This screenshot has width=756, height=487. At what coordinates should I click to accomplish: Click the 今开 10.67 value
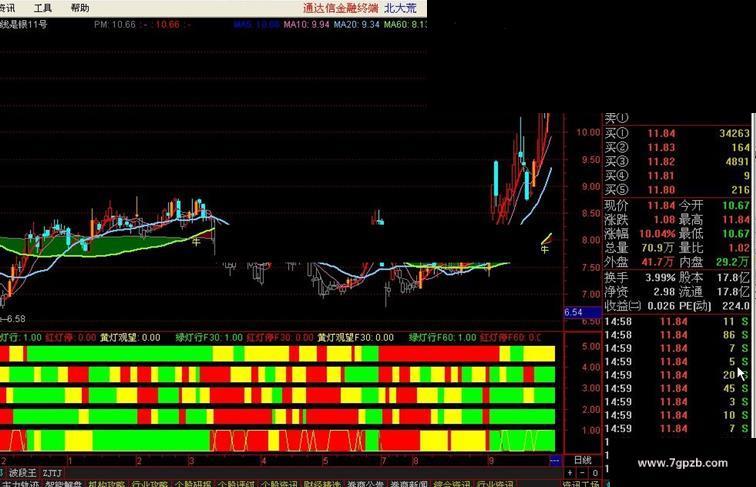coord(736,205)
